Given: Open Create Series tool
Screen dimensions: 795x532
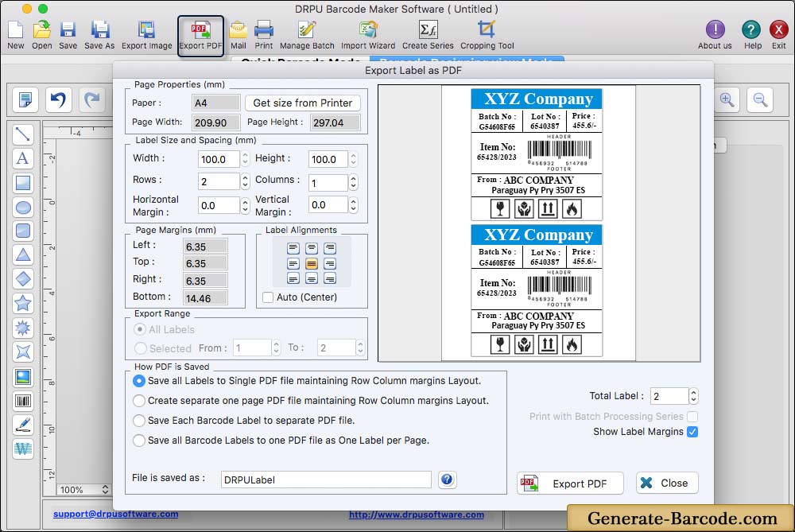Looking at the screenshot, I should pyautogui.click(x=428, y=34).
